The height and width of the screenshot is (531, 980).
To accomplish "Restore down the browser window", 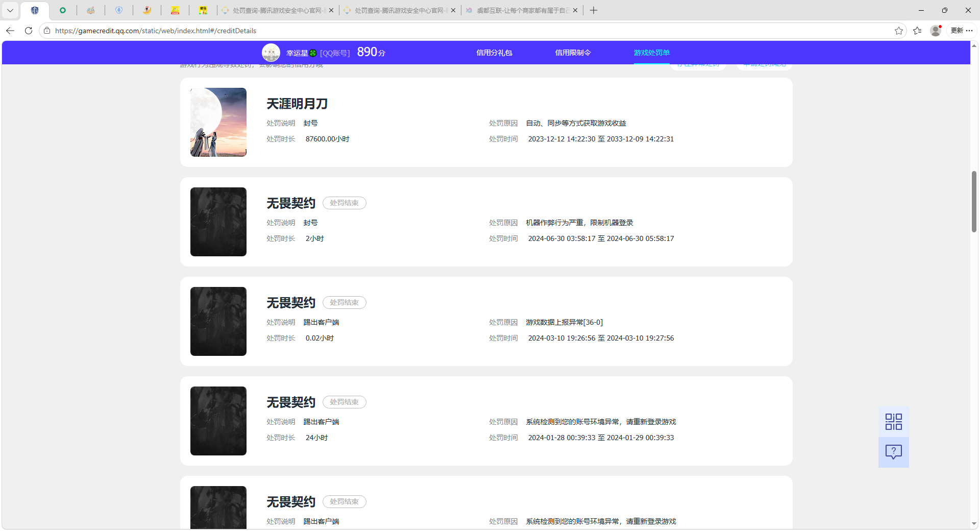I will click(945, 10).
